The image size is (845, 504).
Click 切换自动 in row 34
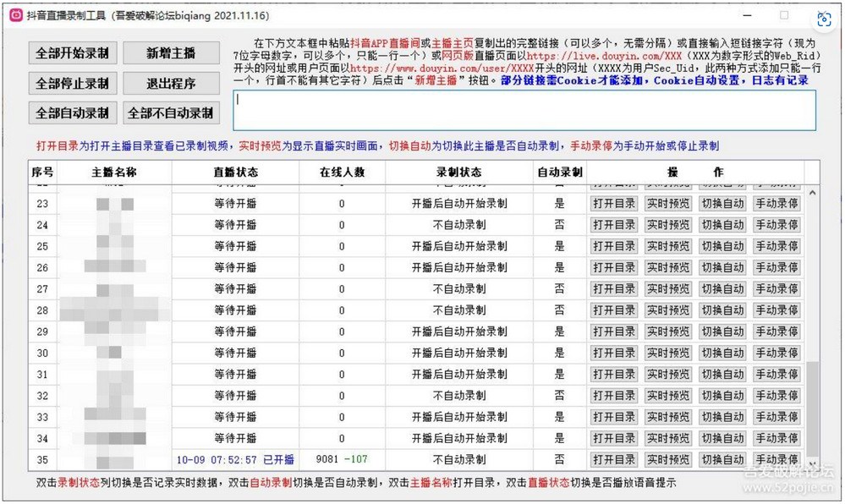pyautogui.click(x=722, y=438)
